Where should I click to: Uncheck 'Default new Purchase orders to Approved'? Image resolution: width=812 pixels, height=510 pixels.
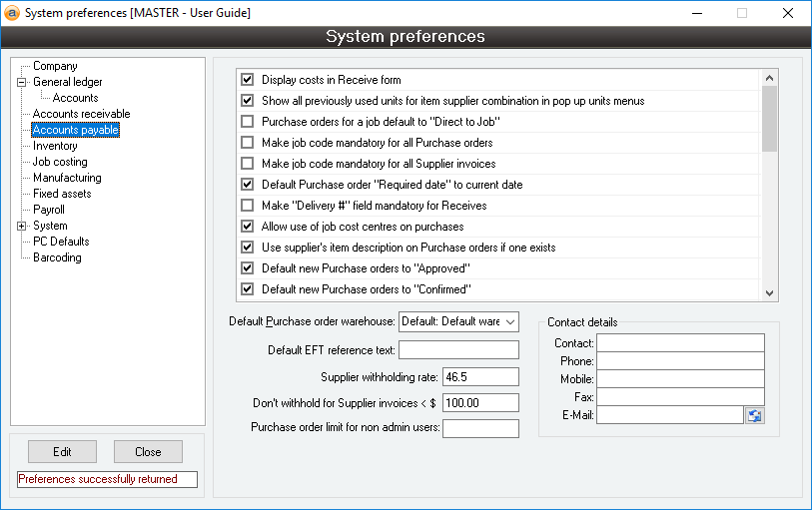[x=247, y=268]
